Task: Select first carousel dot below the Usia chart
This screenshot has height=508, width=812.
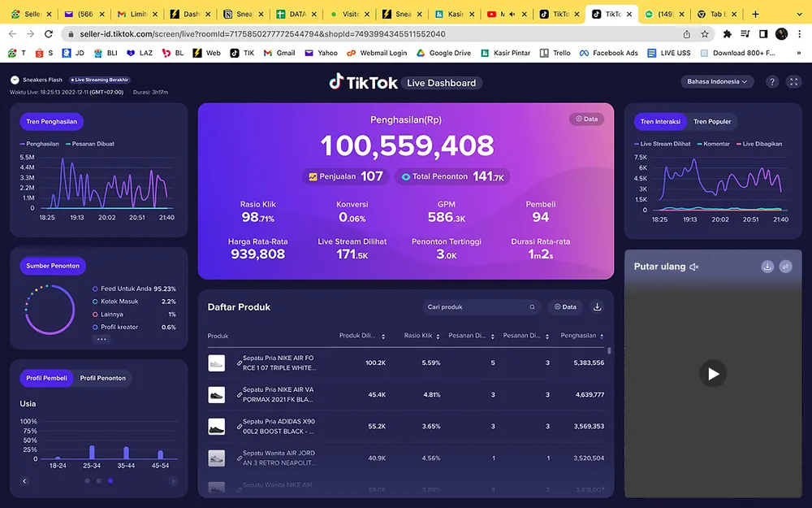Action: 87,481
